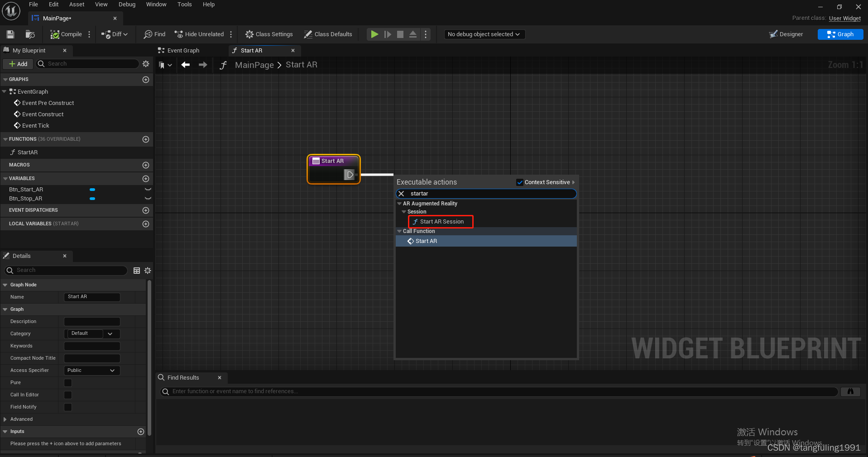Click the Stop simulation icon
868x457 pixels.
click(400, 34)
